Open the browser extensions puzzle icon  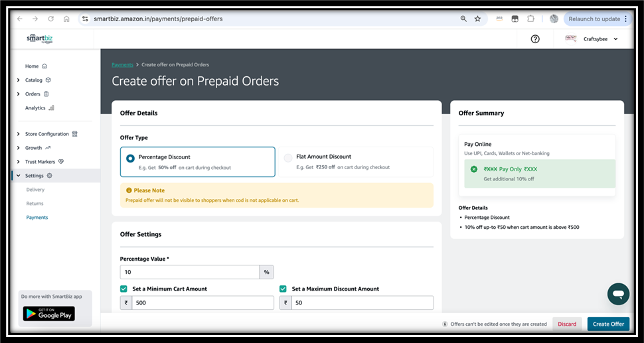pos(530,19)
